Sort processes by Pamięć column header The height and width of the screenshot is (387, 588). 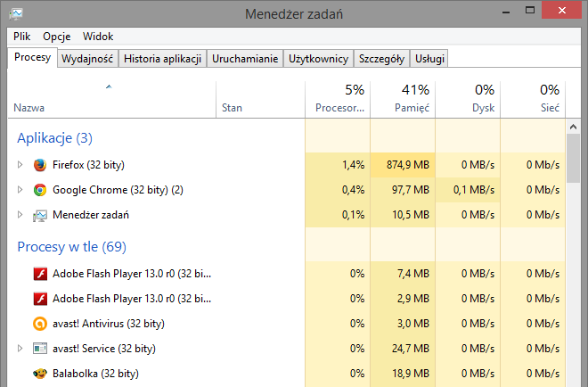pos(402,98)
